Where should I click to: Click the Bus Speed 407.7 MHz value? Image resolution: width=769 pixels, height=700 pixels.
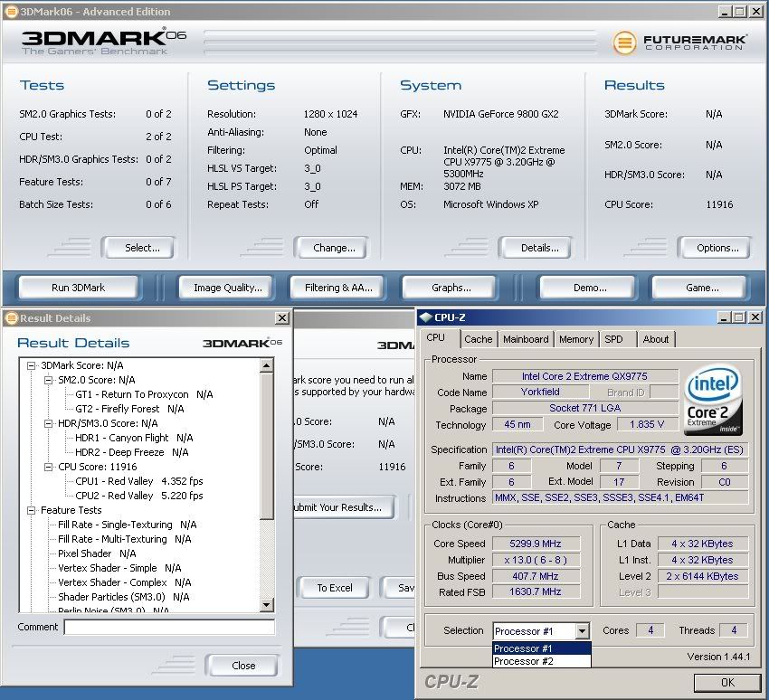coord(536,576)
